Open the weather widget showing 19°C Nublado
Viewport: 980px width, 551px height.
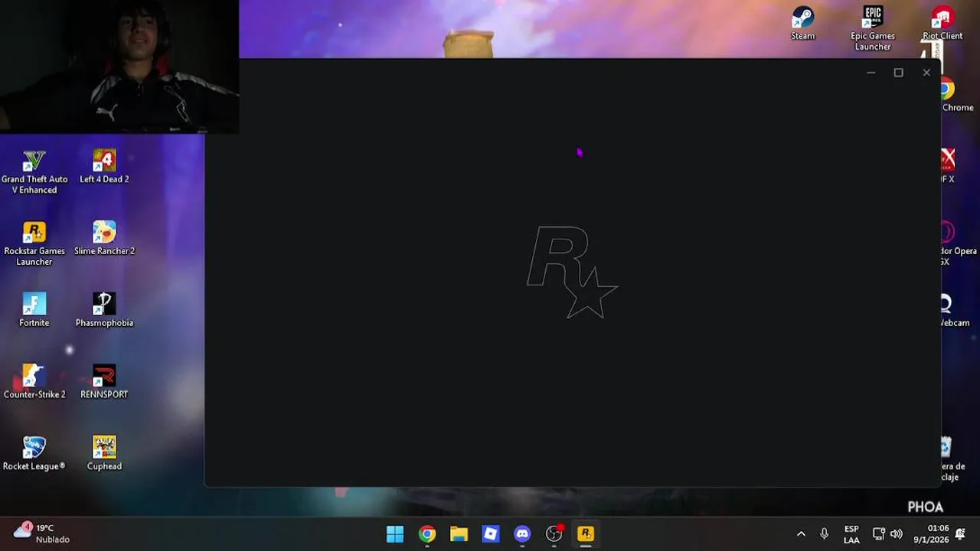pos(41,533)
